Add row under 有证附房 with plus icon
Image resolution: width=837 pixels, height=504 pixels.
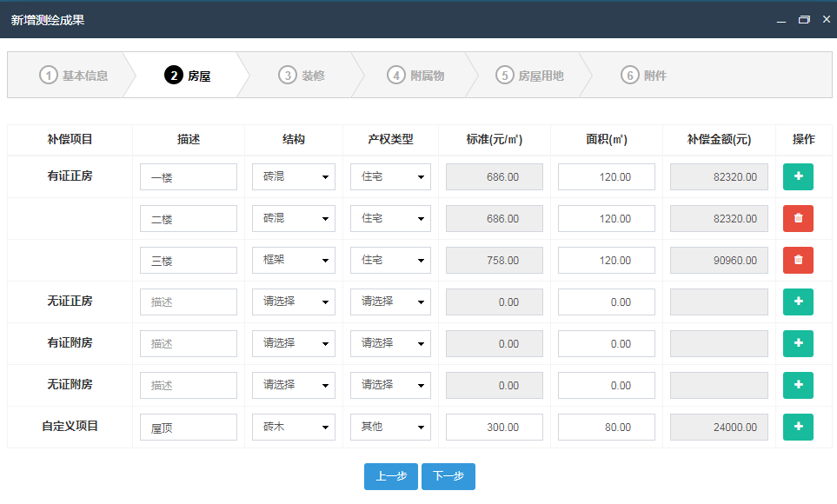pyautogui.click(x=798, y=343)
